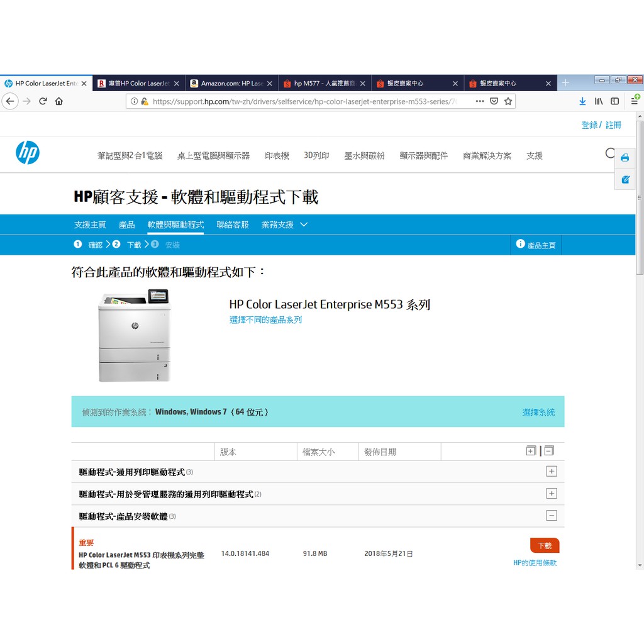Expand the 驅動程式-通用列印驅動程式 section

[551, 471]
